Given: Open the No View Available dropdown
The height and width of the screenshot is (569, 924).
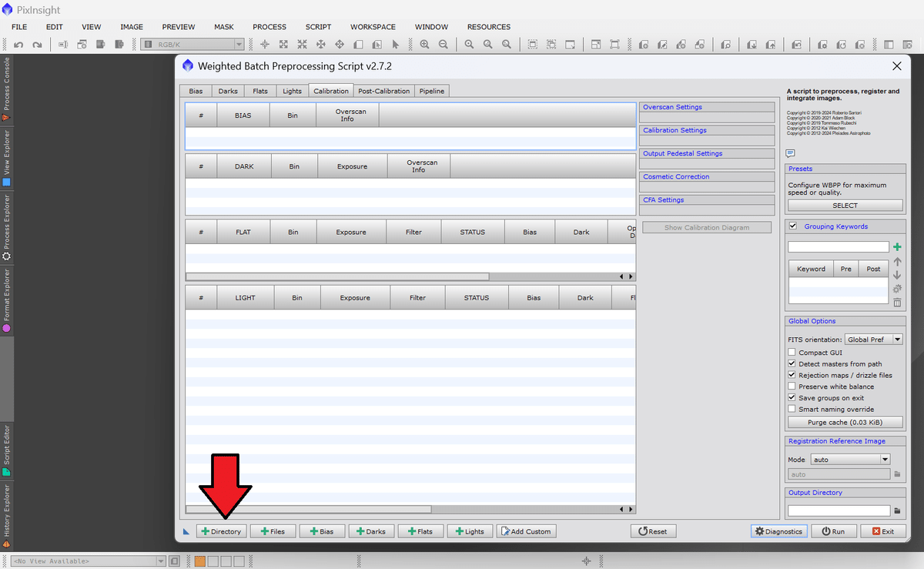Looking at the screenshot, I should [87, 561].
